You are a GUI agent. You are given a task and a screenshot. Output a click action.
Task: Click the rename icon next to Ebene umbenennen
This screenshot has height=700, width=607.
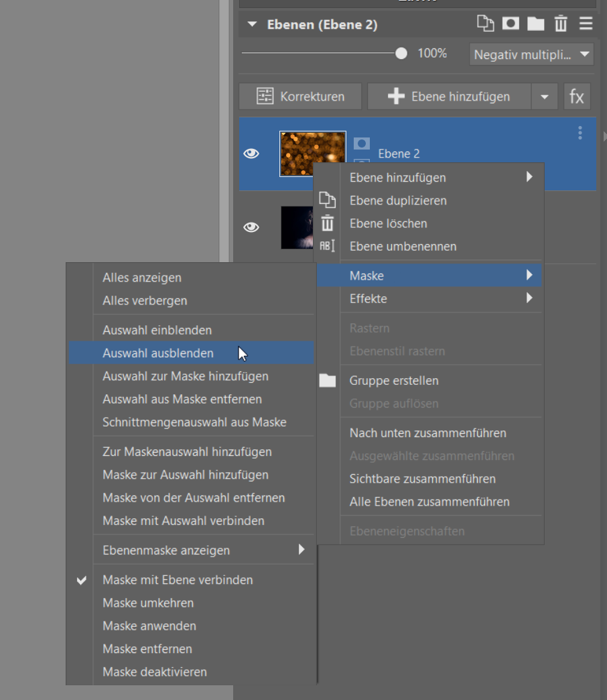click(327, 246)
